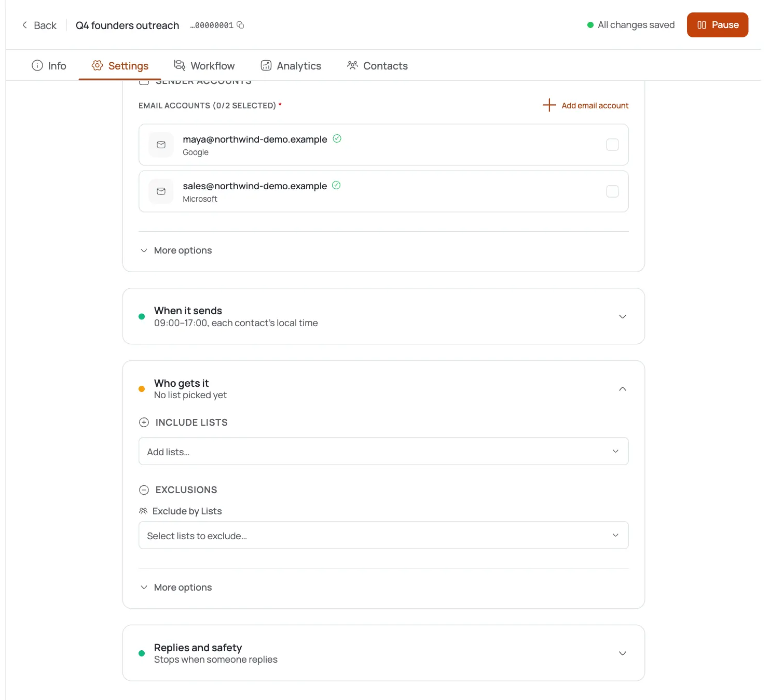Open the Workflow tab
Screen dimensions: 770x700
coord(204,66)
